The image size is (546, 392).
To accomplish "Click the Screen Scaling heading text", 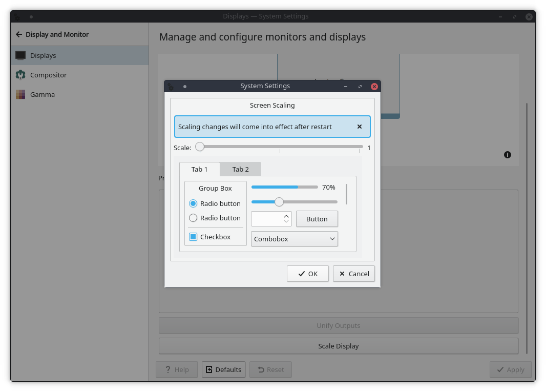I will tap(272, 105).
